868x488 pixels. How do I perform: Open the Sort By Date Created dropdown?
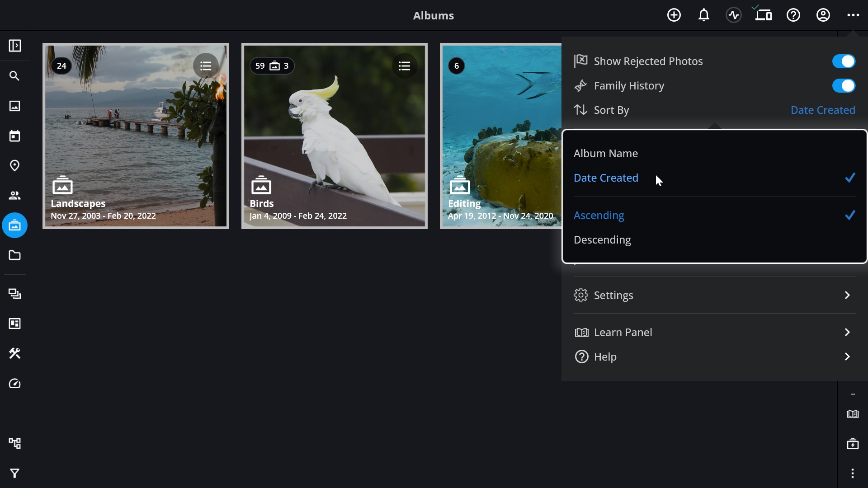click(822, 110)
